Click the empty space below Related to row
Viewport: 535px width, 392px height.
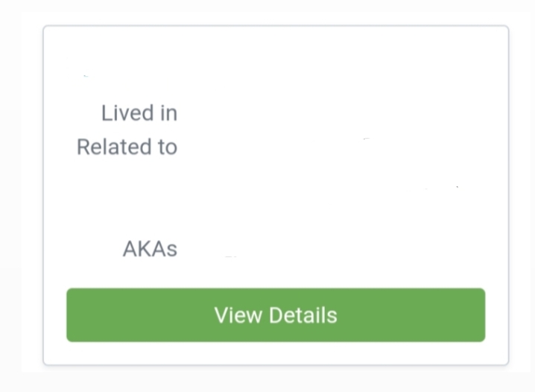pos(276,198)
